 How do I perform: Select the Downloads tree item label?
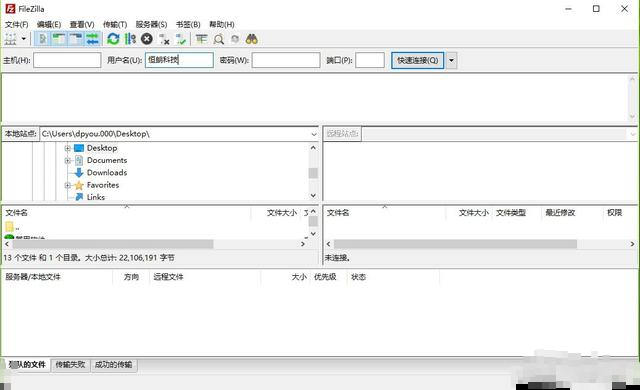click(107, 173)
